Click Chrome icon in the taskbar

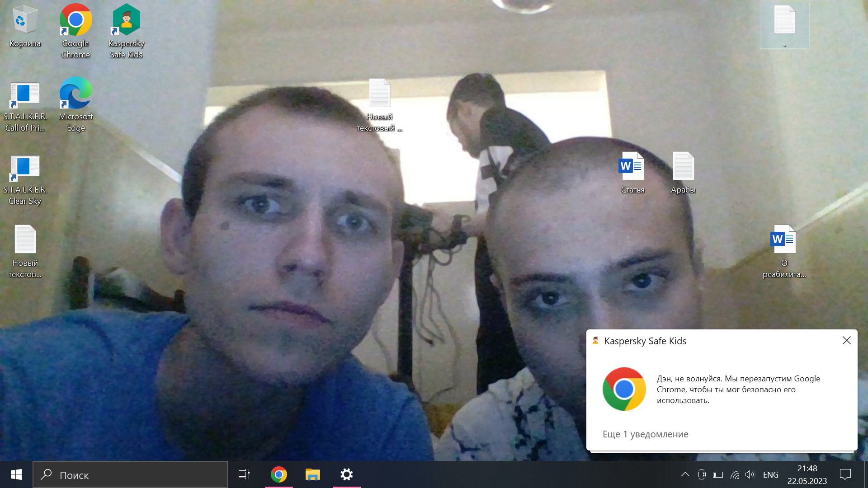pos(279,474)
